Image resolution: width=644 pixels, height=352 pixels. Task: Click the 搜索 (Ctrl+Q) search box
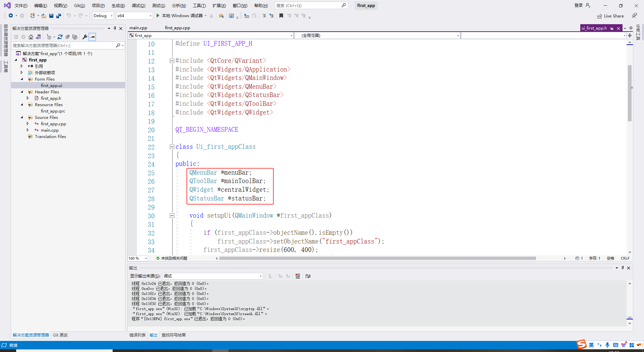click(311, 5)
